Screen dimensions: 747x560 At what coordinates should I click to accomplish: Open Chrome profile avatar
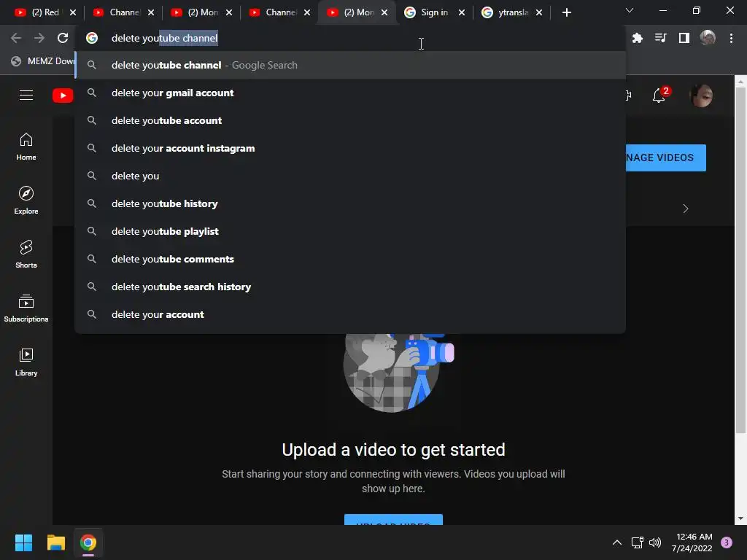[x=708, y=38]
